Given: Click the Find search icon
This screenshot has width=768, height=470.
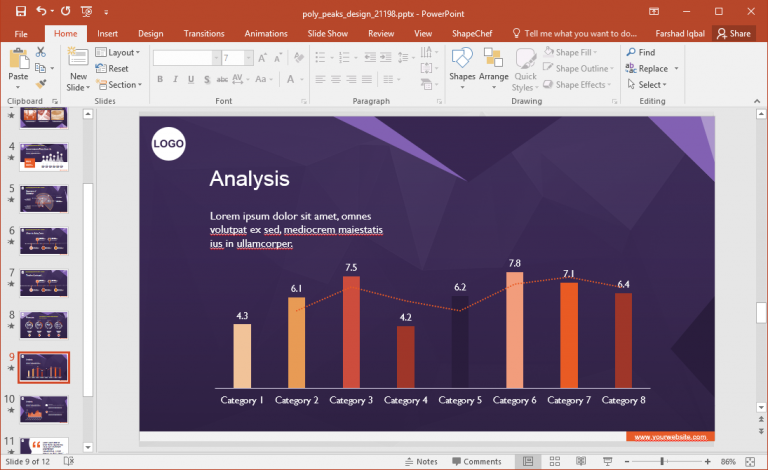Looking at the screenshot, I should pos(632,52).
